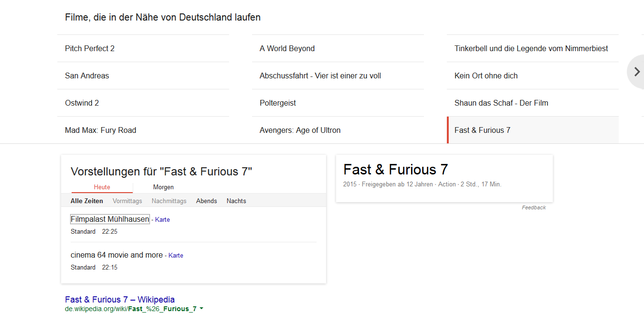
Task: Open the Karte link for cinema 64
Action: tap(176, 255)
